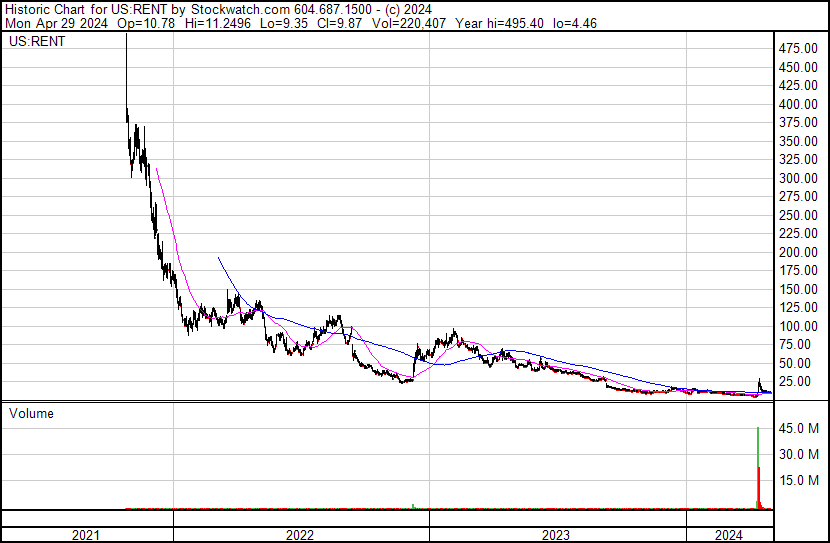The width and height of the screenshot is (830, 543).
Task: Click the 2023 year label
Action: (x=556, y=535)
